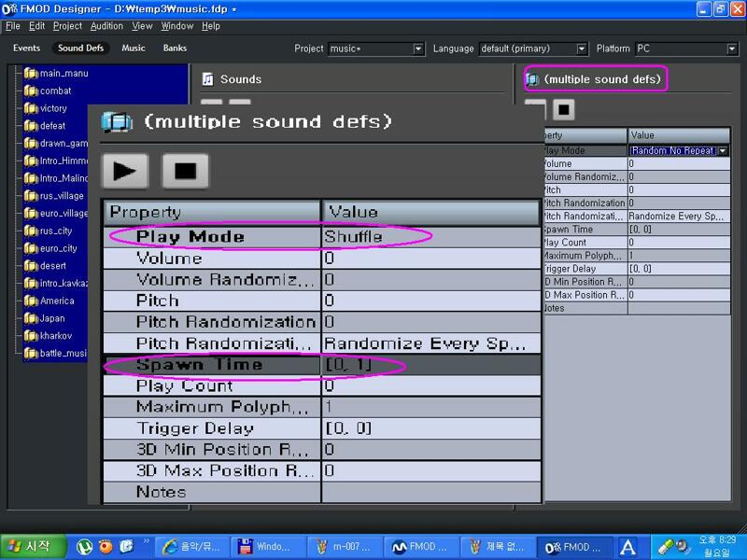The width and height of the screenshot is (747, 560).
Task: Click the 3D Max Position R... row in zoomed table
Action: [322, 470]
